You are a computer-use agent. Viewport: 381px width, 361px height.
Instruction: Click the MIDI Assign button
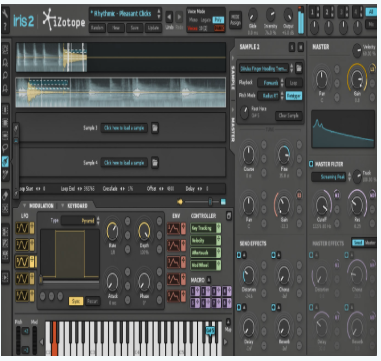[x=235, y=20]
